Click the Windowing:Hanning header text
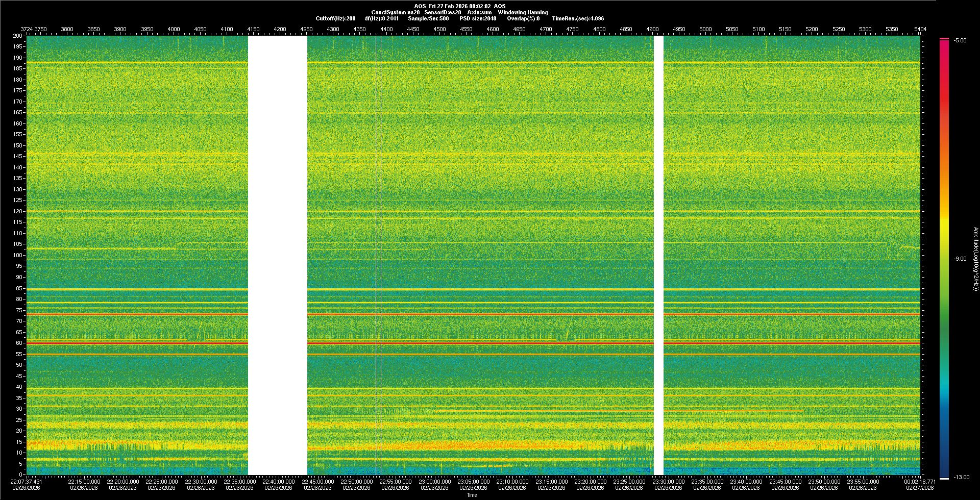Screen dimensions: 980x500 tap(523, 12)
